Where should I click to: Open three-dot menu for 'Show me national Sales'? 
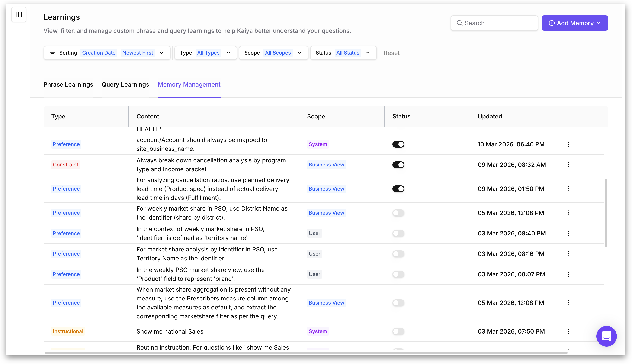[x=568, y=331]
